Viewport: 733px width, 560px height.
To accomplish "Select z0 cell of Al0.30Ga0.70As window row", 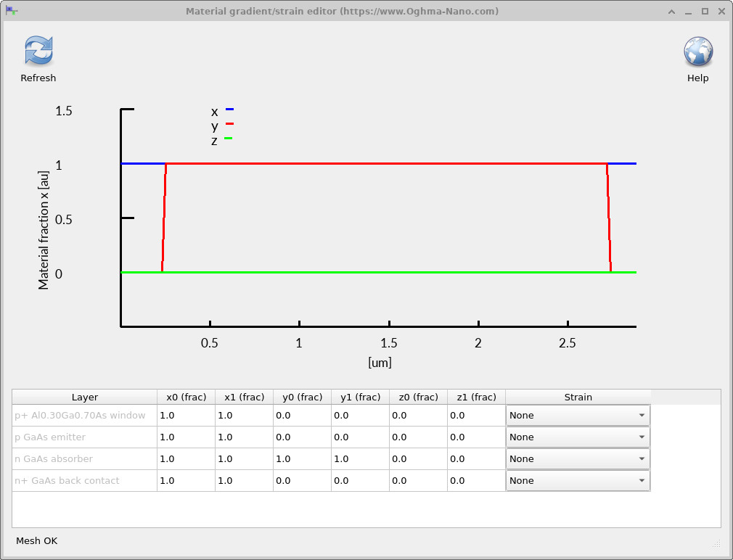I will point(418,415).
